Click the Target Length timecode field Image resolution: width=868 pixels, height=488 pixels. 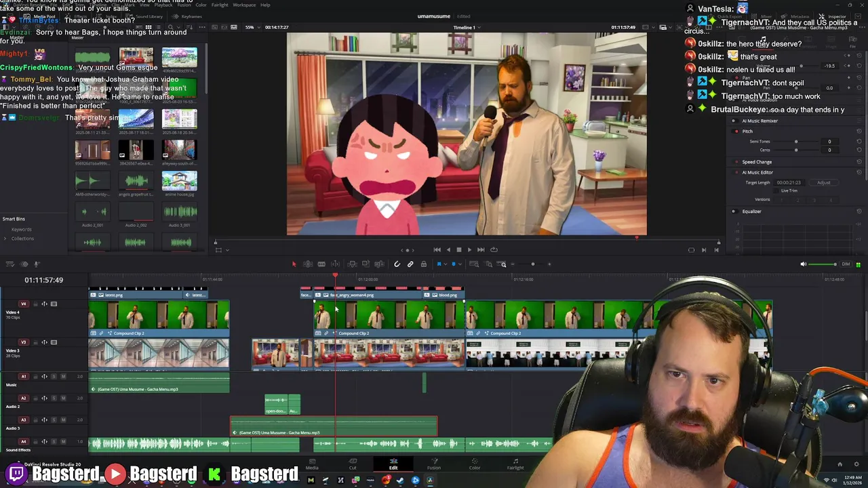(x=789, y=182)
